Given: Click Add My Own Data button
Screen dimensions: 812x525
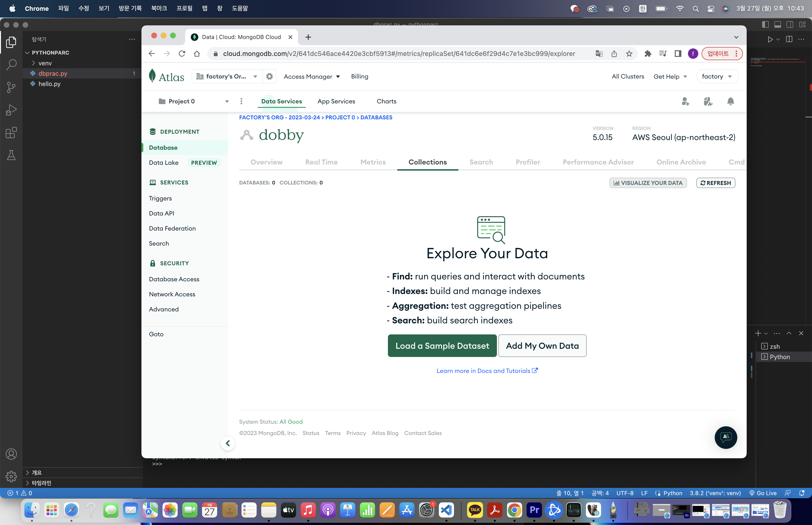Looking at the screenshot, I should [x=542, y=346].
